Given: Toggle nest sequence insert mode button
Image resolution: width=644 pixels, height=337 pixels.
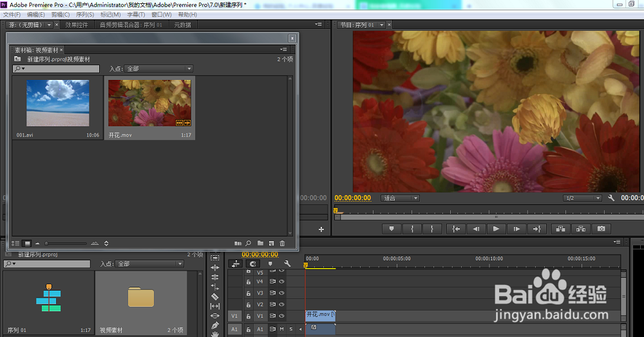Looking at the screenshot, I should [x=235, y=264].
